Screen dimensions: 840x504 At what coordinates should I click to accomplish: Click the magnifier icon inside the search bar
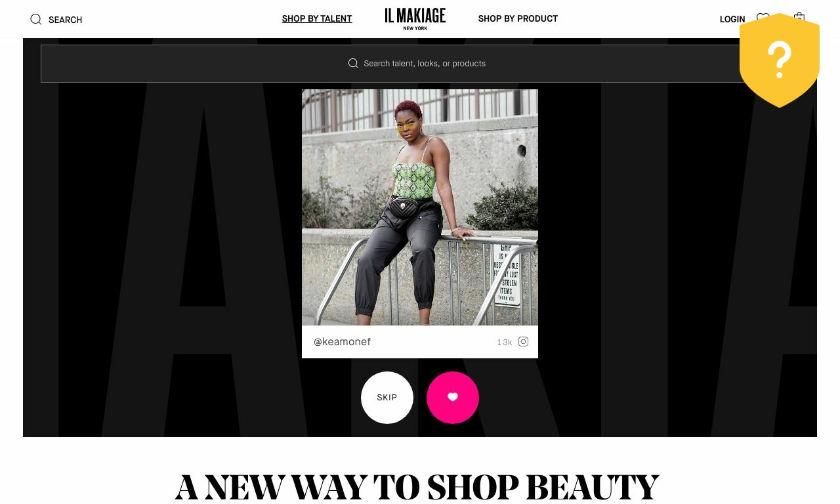point(353,63)
